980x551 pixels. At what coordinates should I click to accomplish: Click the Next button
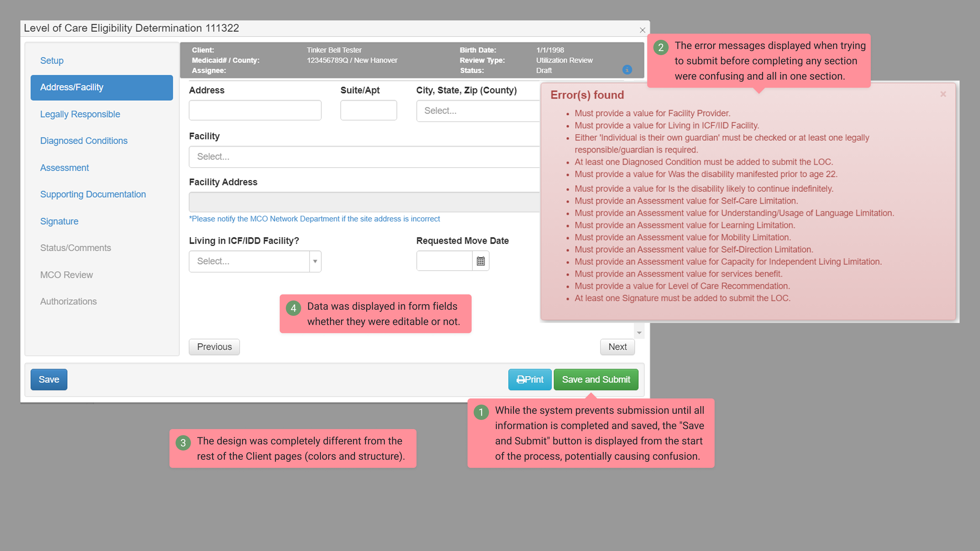coord(617,347)
